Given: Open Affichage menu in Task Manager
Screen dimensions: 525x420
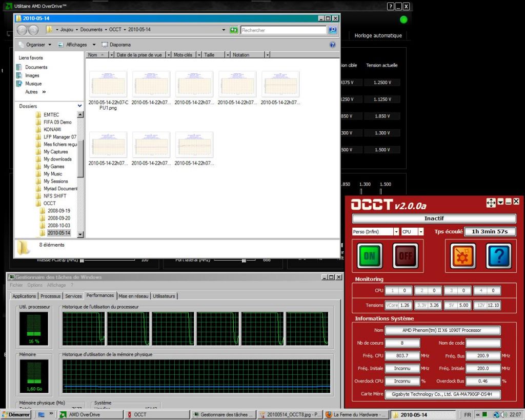Looking at the screenshot, I should point(56,285).
